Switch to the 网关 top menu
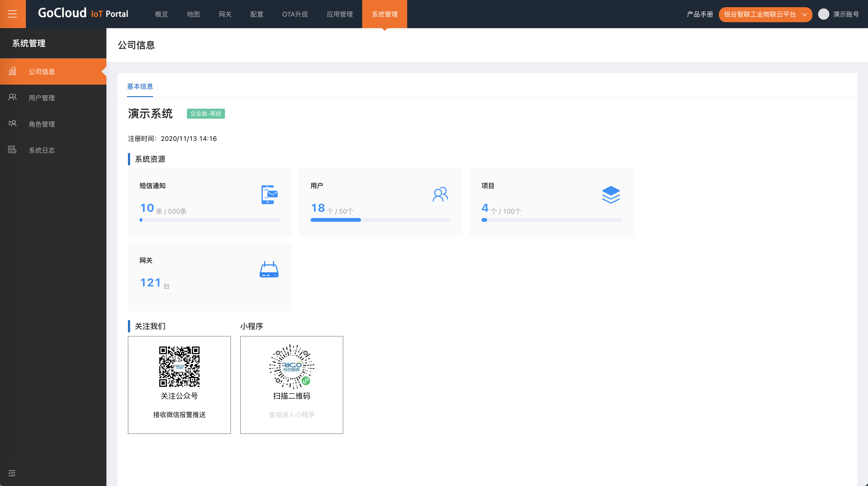The height and width of the screenshot is (486, 868). point(225,14)
